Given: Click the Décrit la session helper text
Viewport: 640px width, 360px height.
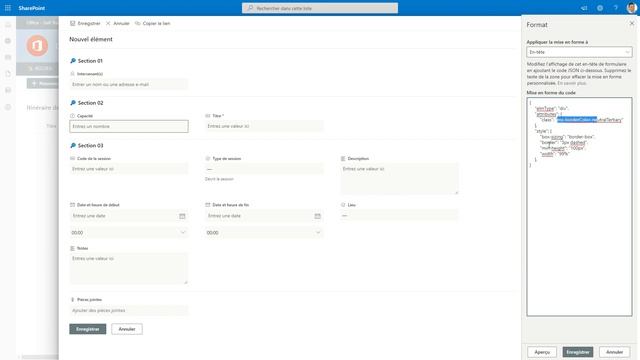Looking at the screenshot, I should point(219,179).
